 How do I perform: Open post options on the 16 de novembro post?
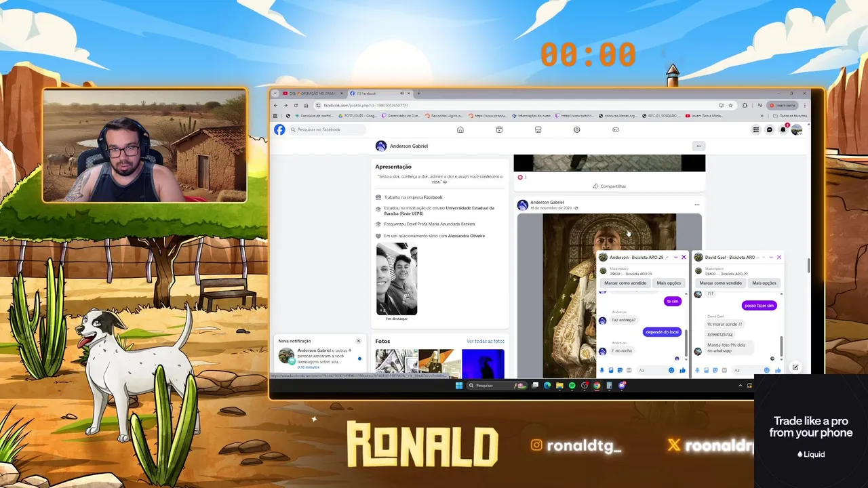[696, 205]
